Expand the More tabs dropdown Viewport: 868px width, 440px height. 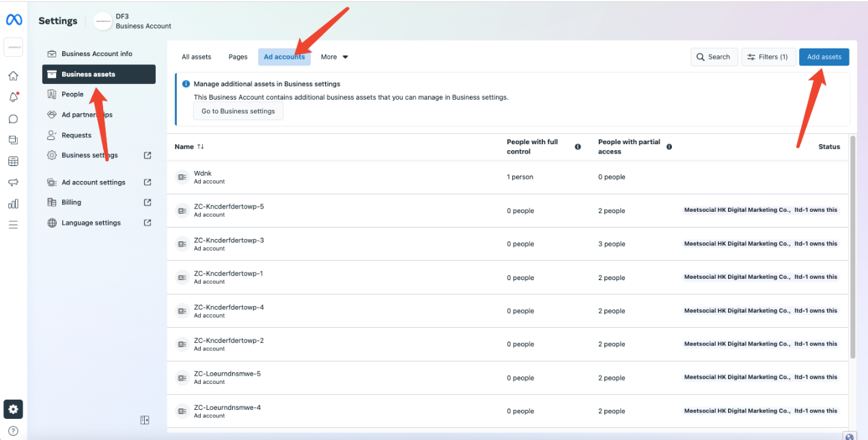coord(335,57)
